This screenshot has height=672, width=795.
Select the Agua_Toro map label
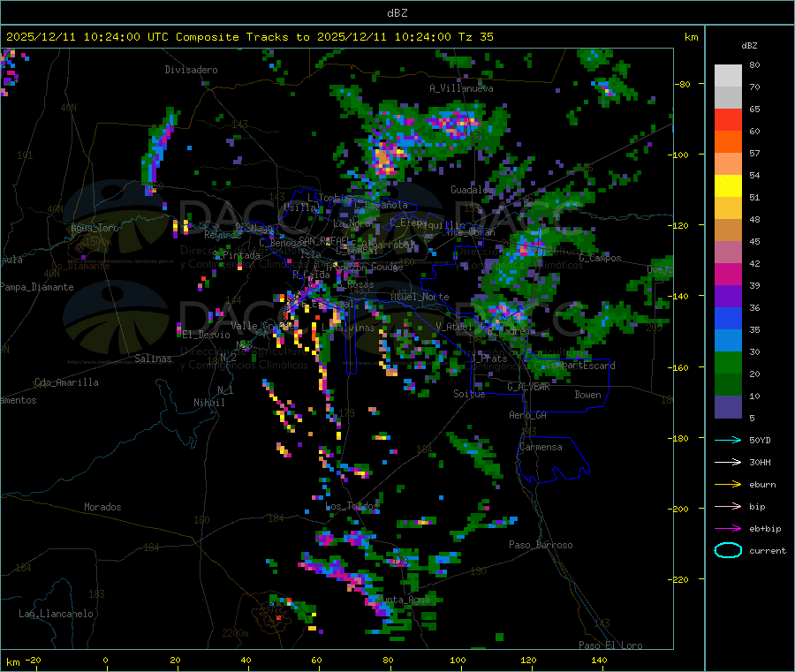pos(95,228)
